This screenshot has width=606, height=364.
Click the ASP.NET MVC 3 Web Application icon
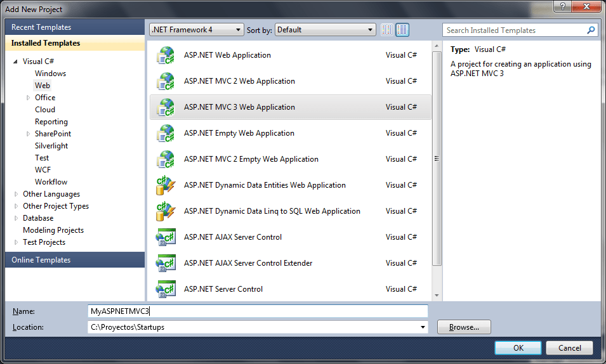pos(166,107)
